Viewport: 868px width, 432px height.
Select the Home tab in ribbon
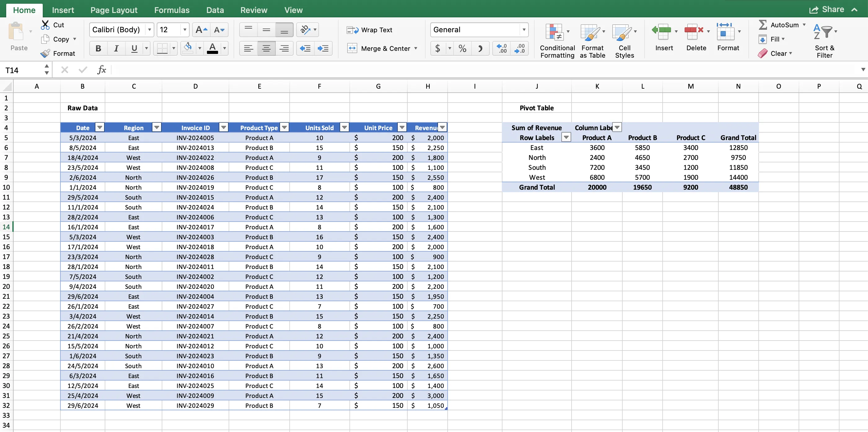(x=24, y=10)
